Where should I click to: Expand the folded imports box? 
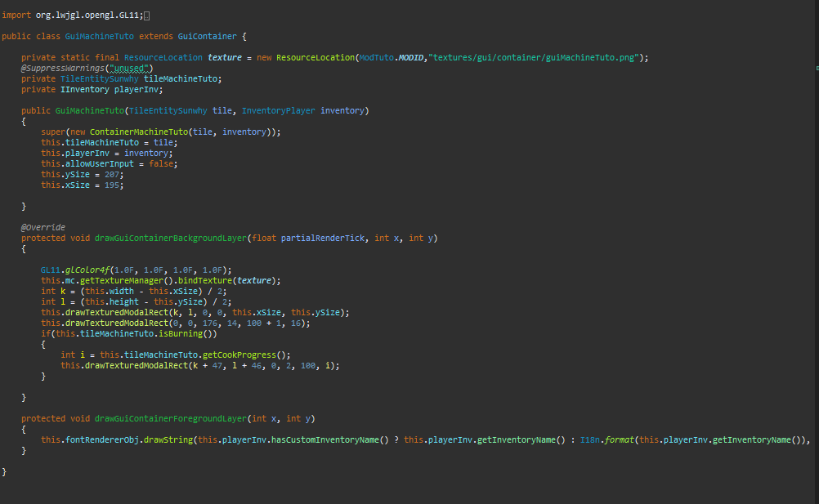(146, 16)
